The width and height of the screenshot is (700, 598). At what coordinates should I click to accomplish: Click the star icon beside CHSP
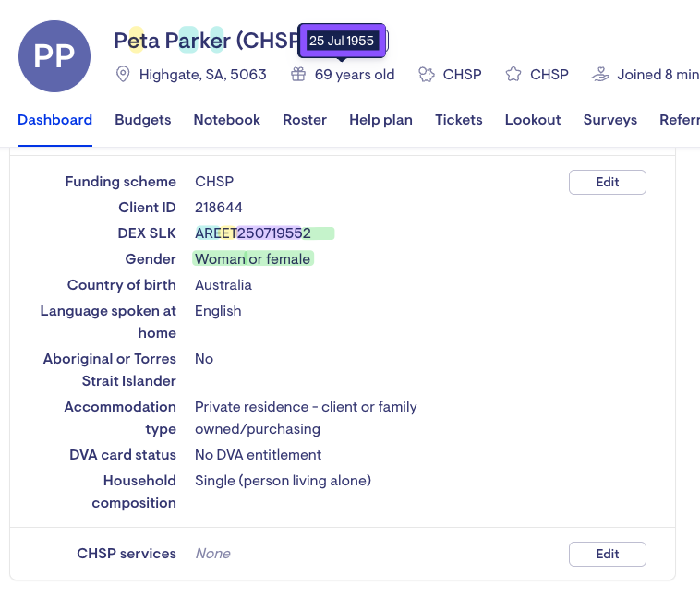(513, 74)
